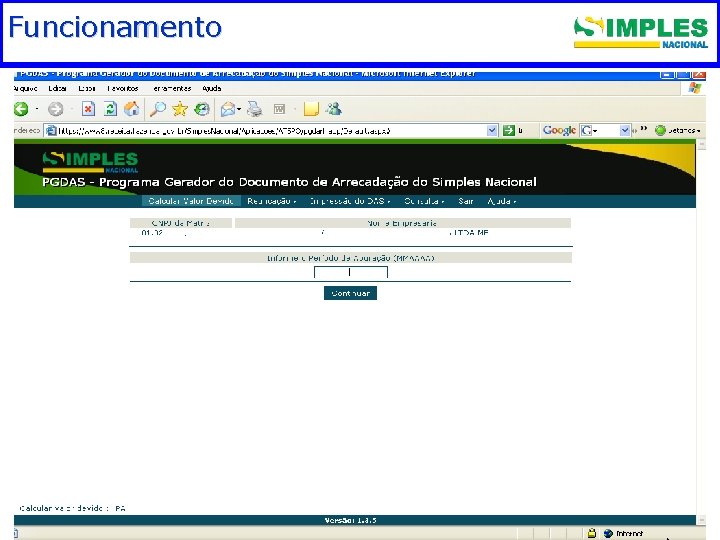
Task: Open the Ajuda menu in browser menu bar
Action: point(212,88)
